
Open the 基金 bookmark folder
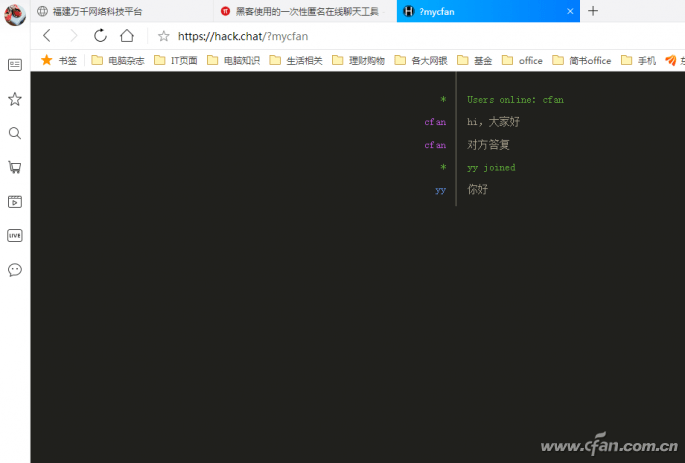pos(474,60)
